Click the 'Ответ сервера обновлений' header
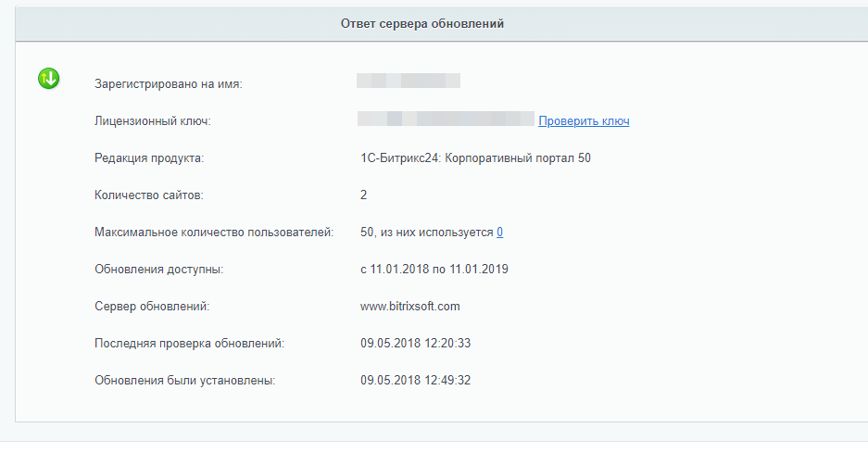 click(422, 24)
